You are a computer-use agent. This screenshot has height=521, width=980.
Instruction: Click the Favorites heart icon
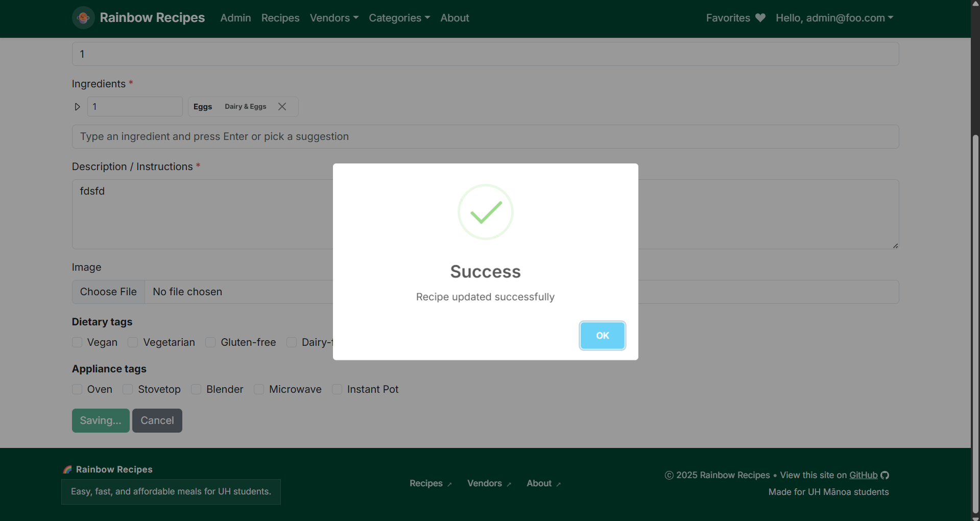click(x=760, y=18)
